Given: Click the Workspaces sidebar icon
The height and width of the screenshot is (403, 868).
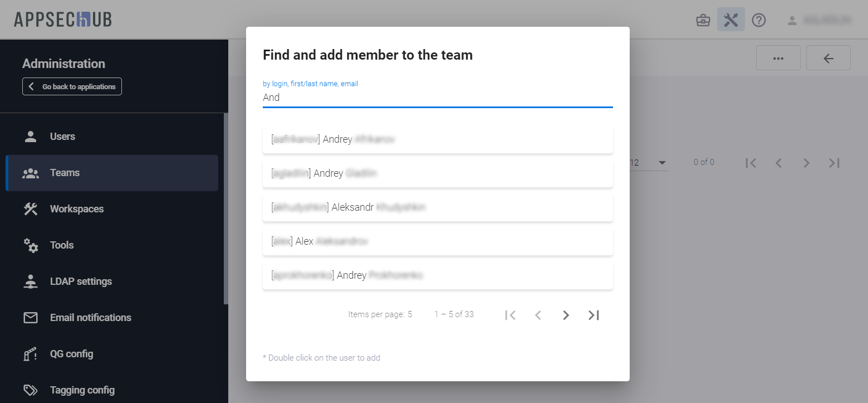Looking at the screenshot, I should 30,209.
